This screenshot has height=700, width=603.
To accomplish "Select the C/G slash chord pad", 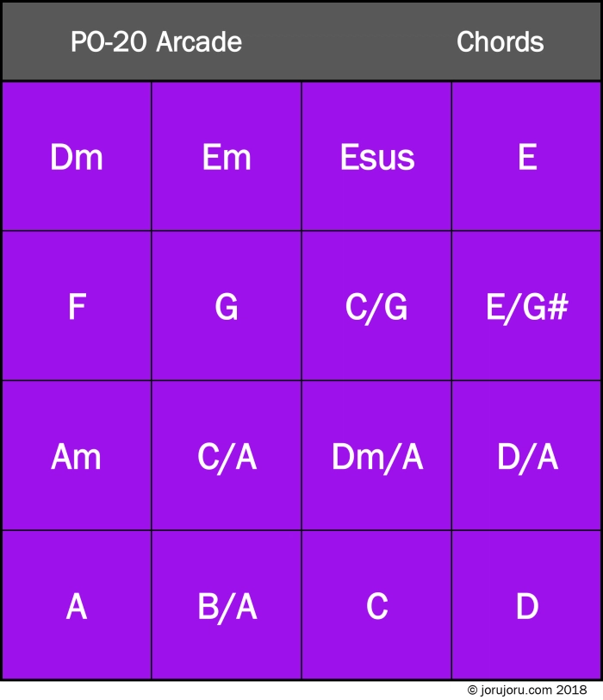I will [x=376, y=307].
